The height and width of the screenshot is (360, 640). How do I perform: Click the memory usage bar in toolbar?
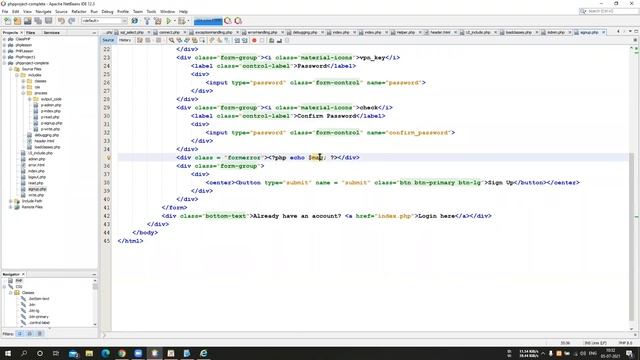point(208,21)
